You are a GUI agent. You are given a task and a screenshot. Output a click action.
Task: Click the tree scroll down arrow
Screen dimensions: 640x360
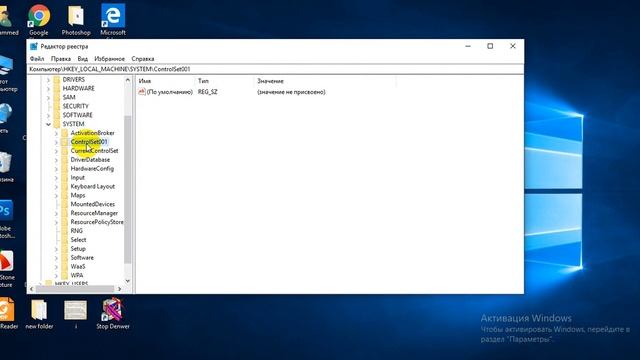tap(128, 281)
